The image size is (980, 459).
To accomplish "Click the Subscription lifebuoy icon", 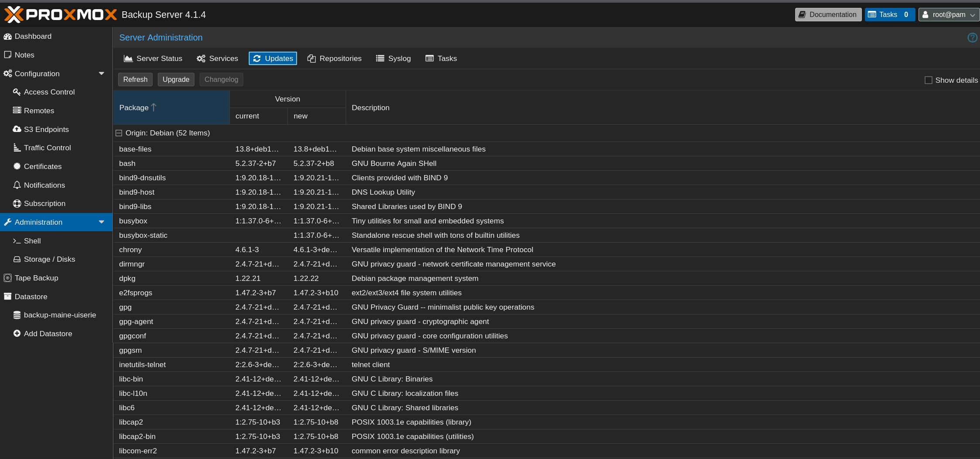I will 17,203.
